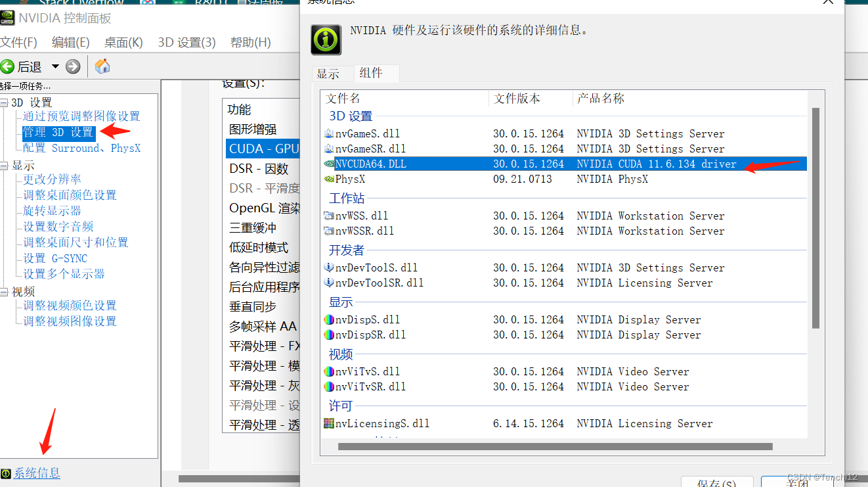Click the 6.14.15.1264 version cell
Screen dimensions: 868x487
pos(529,424)
